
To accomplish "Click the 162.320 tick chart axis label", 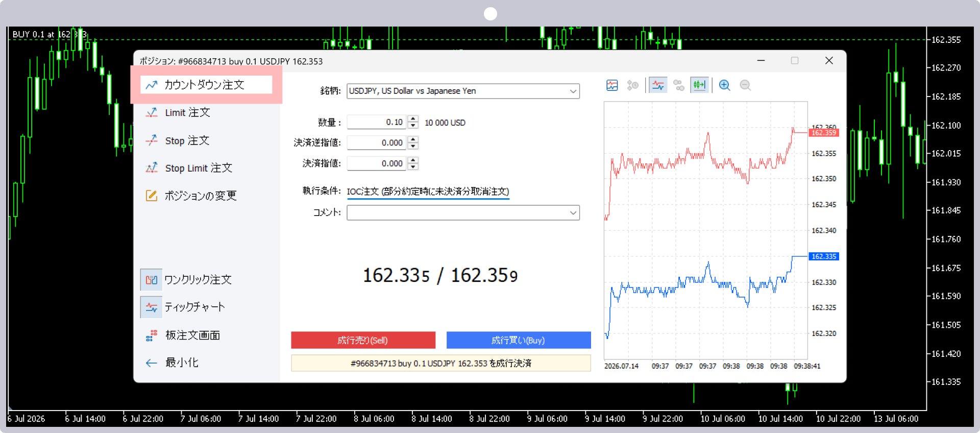I will (x=824, y=333).
